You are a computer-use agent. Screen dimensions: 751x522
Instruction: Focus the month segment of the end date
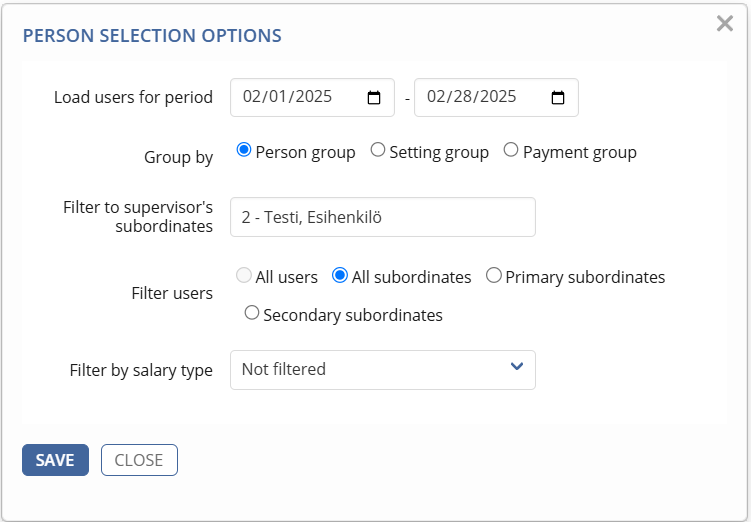click(435, 97)
